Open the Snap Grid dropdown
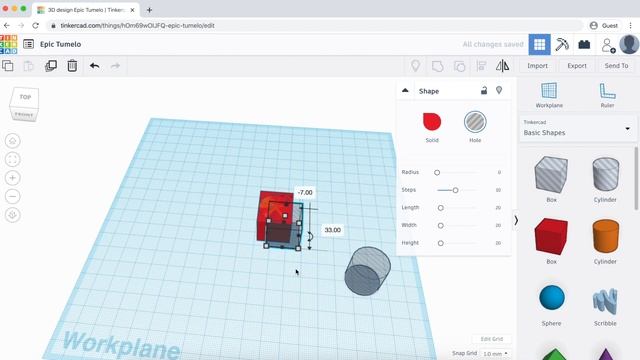Screen dimensions: 640x360 click(496, 353)
